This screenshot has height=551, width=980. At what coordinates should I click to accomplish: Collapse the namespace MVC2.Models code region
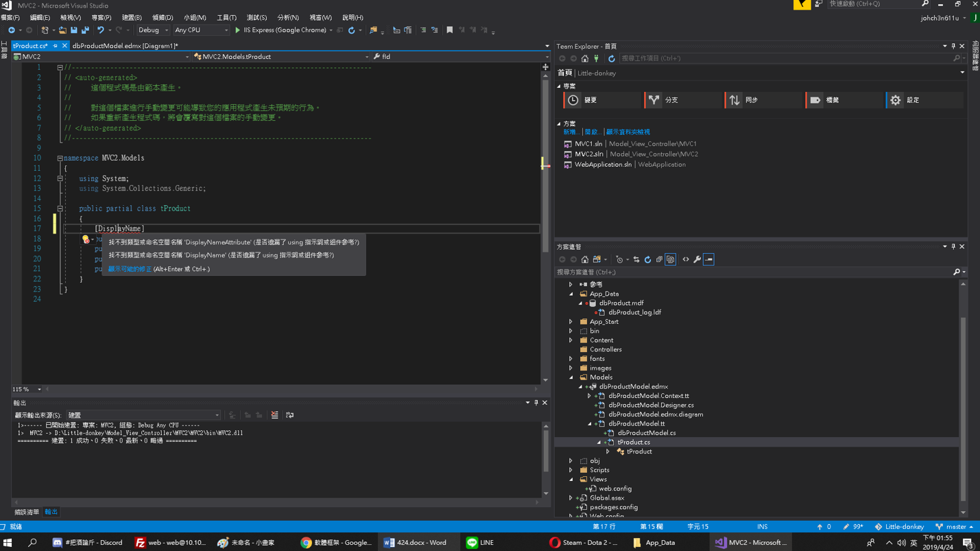pyautogui.click(x=60, y=159)
